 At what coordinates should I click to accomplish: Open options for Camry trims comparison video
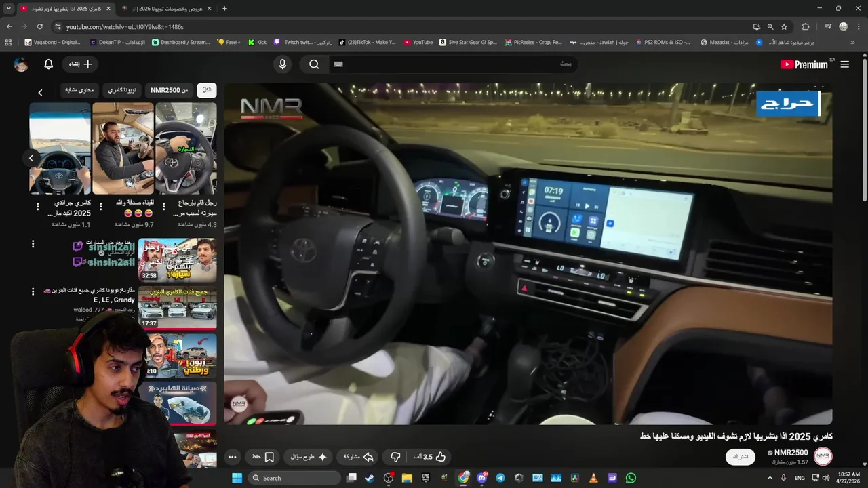click(33, 291)
